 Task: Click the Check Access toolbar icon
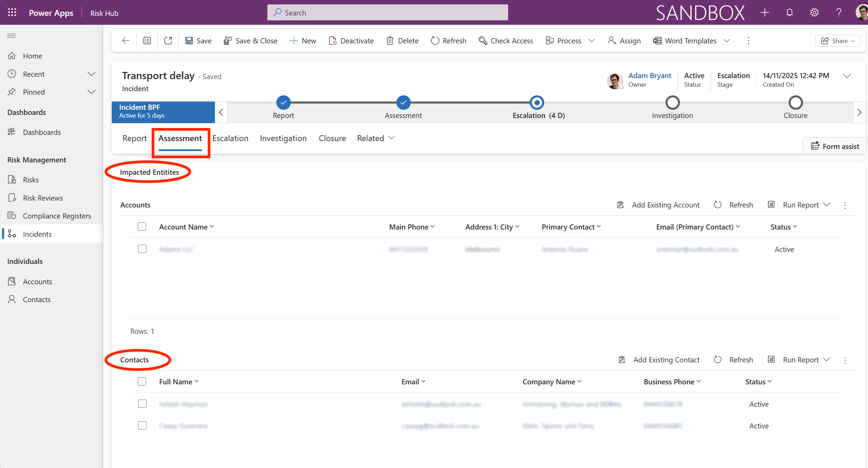(x=483, y=41)
